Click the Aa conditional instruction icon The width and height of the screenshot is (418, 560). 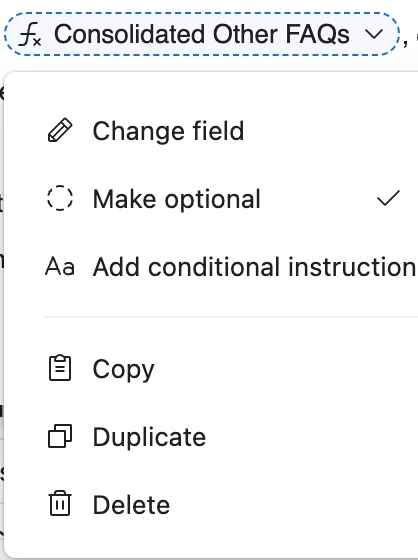tap(60, 266)
